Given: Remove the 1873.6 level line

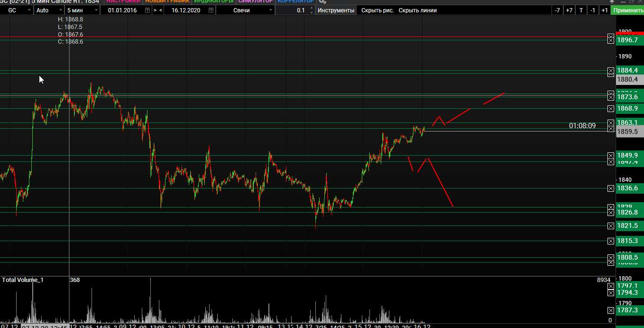Looking at the screenshot, I should [x=611, y=97].
